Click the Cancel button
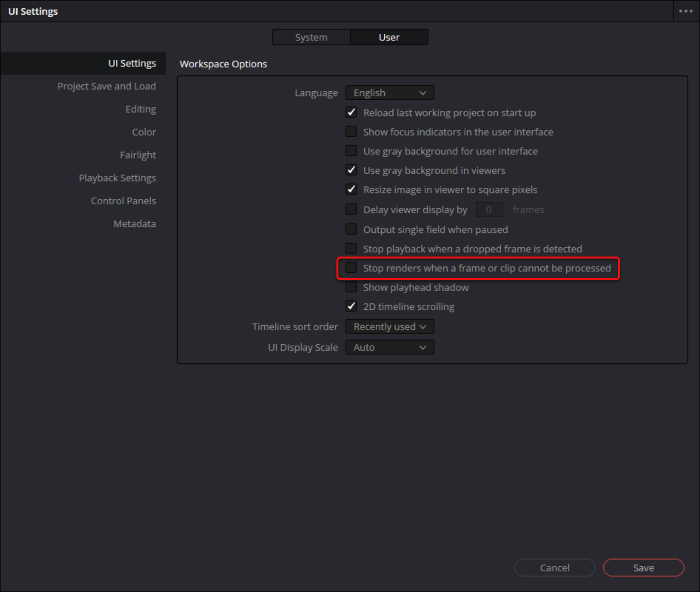The image size is (700, 592). coord(554,568)
